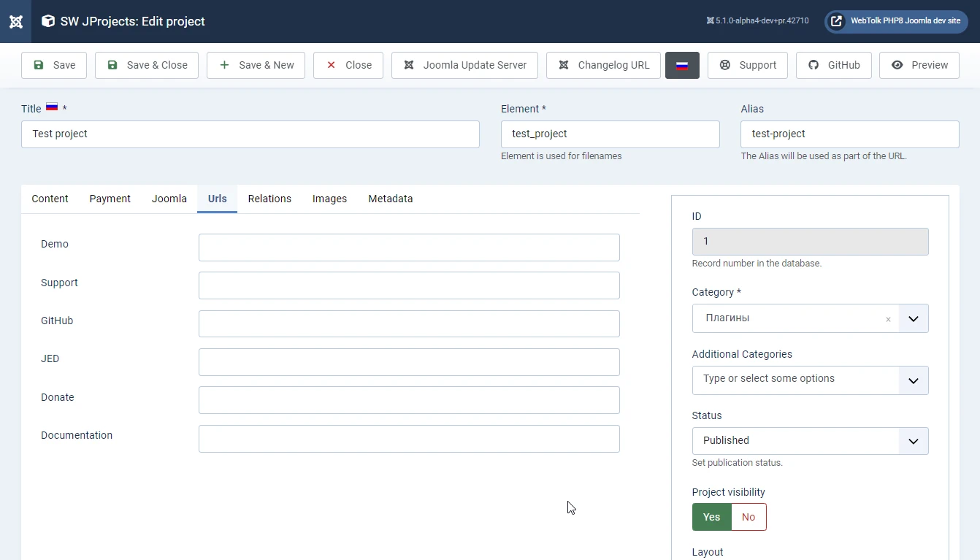Click the 'Element is used for filenames' hint
Image resolution: width=980 pixels, height=560 pixels.
562,156
